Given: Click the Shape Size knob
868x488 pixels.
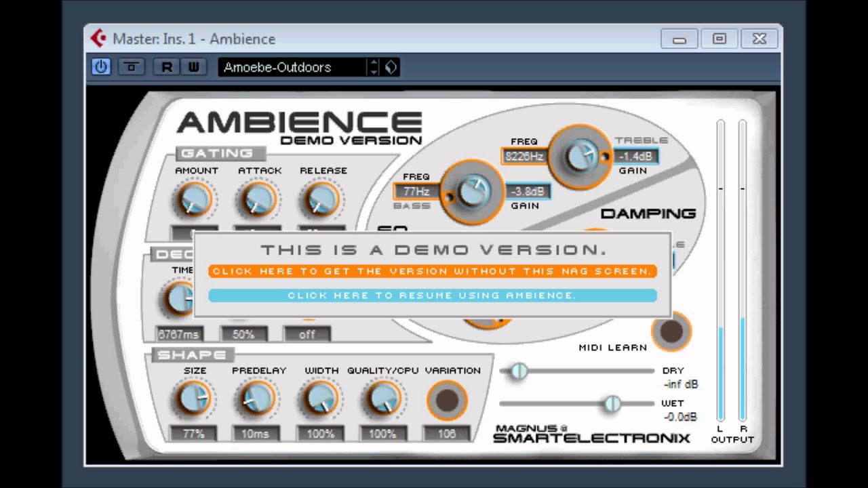Looking at the screenshot, I should 194,399.
